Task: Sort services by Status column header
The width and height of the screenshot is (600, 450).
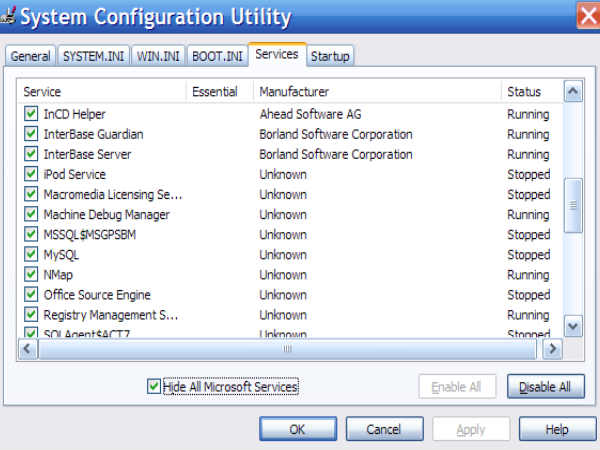Action: click(530, 91)
